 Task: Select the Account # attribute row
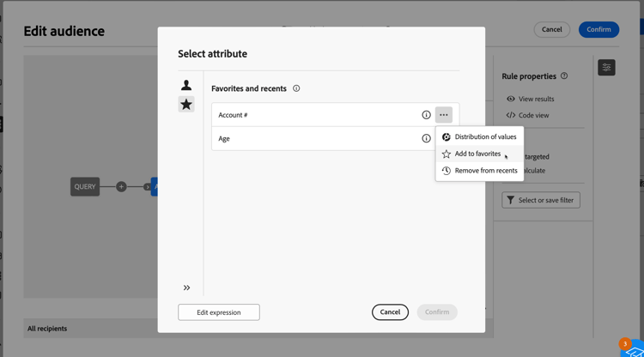335,115
